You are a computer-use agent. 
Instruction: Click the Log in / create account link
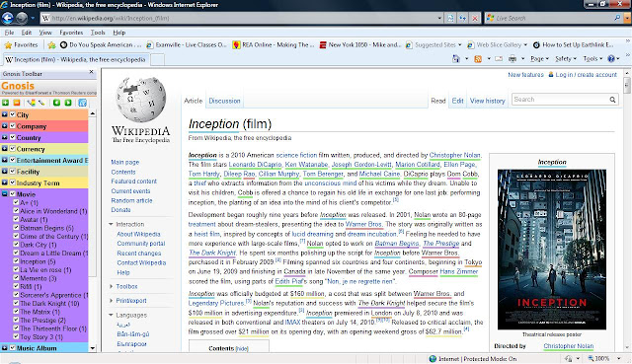[586, 75]
